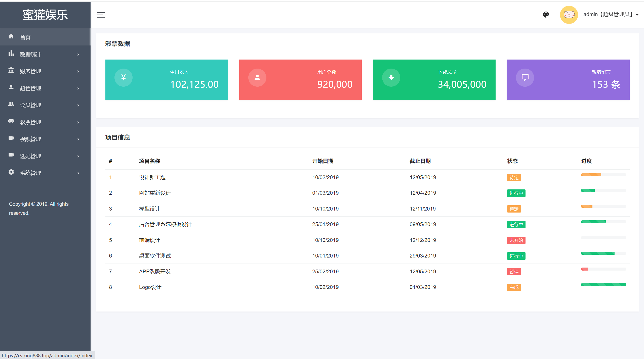Image resolution: width=644 pixels, height=359 pixels.
Task: Expand the 选妃管理 chevron arrow
Action: (78, 156)
